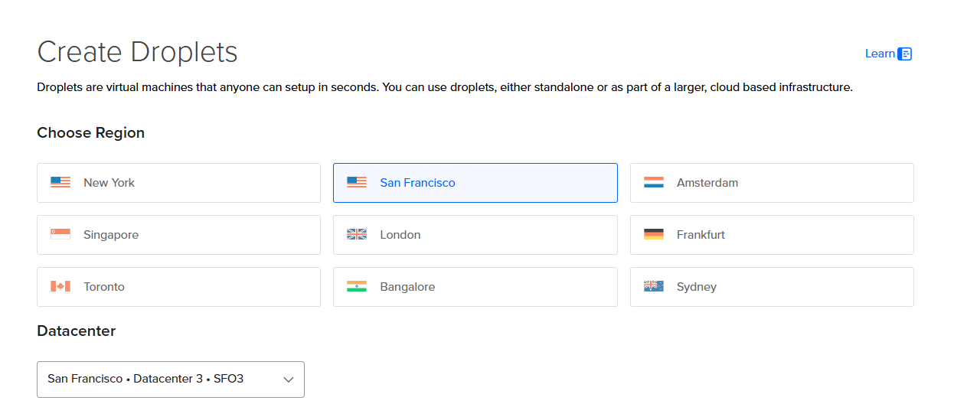Screen dimensions: 980x404
Task: Click the Australian flag icon for Sydney
Action: (x=654, y=286)
